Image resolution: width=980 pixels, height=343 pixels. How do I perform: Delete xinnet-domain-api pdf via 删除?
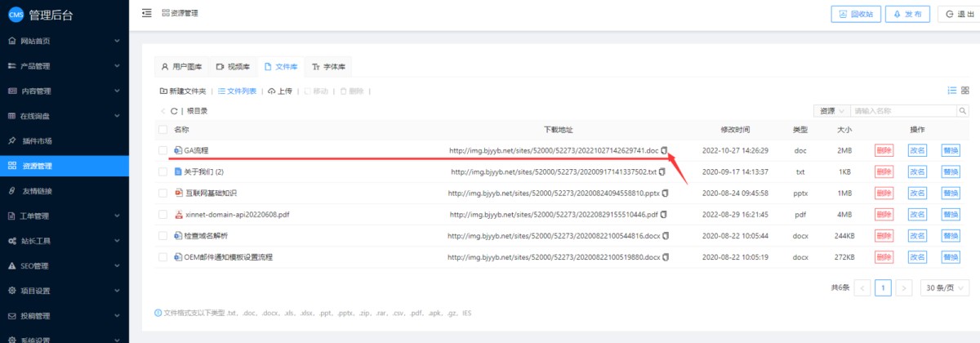point(884,214)
